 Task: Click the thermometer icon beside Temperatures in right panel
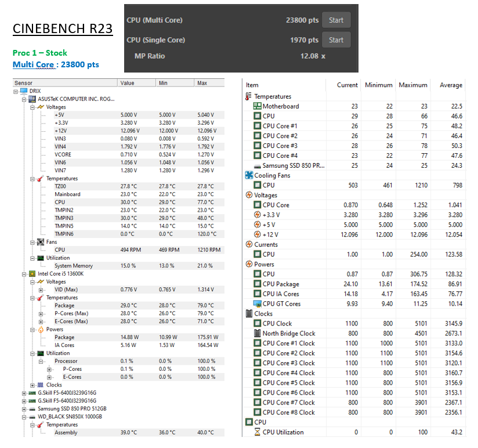(248, 96)
